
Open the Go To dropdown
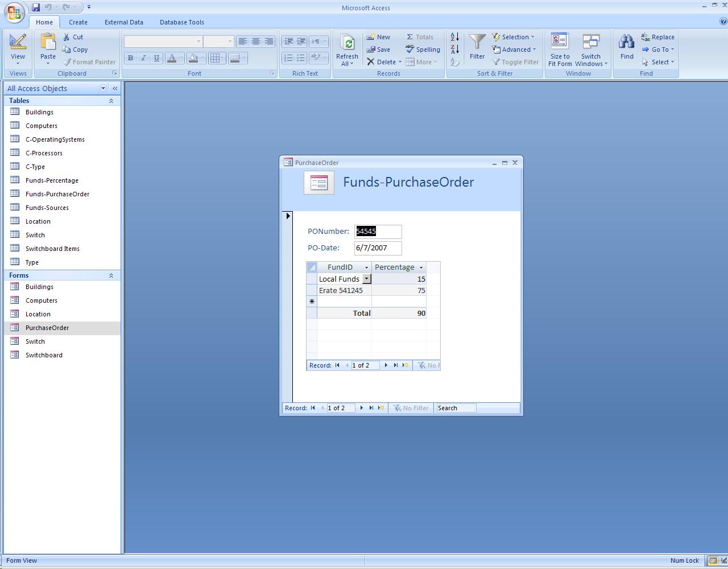click(657, 50)
